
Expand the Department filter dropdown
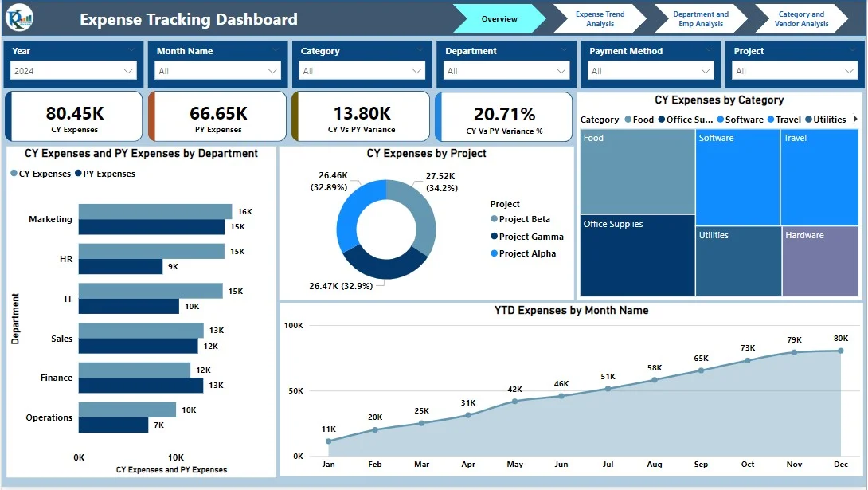pos(506,71)
